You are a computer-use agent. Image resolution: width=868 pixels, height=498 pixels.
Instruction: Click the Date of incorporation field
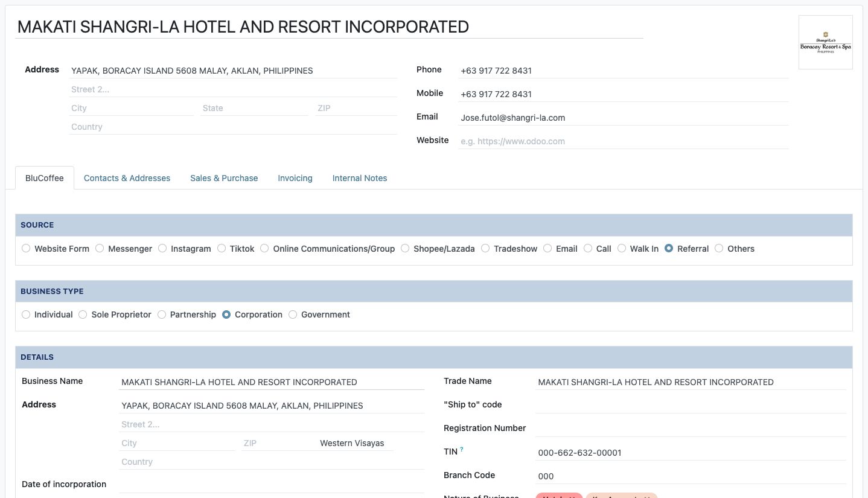coord(272,485)
